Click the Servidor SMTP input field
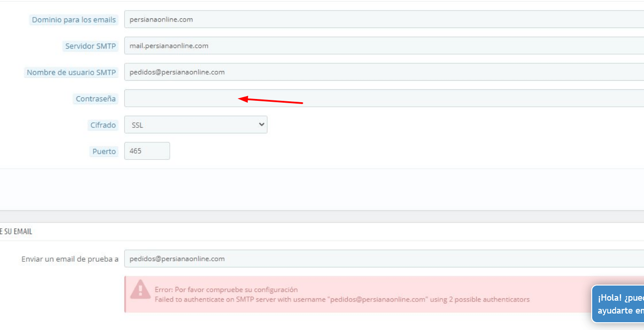The height and width of the screenshot is (330, 644). click(x=384, y=46)
